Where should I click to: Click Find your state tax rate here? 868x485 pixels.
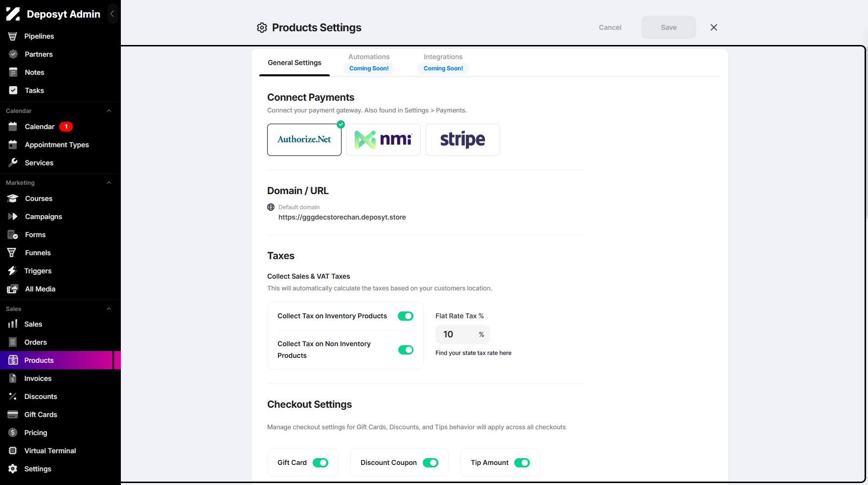tap(473, 353)
